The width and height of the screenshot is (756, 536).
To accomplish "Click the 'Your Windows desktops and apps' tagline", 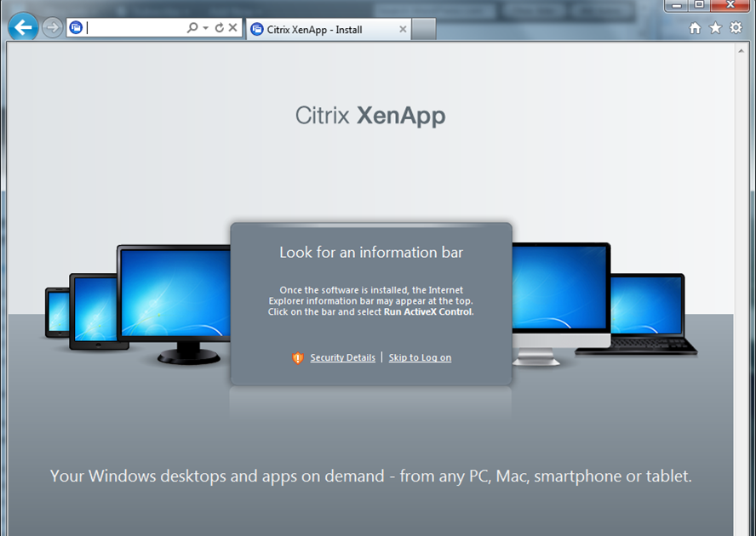I will [371, 476].
